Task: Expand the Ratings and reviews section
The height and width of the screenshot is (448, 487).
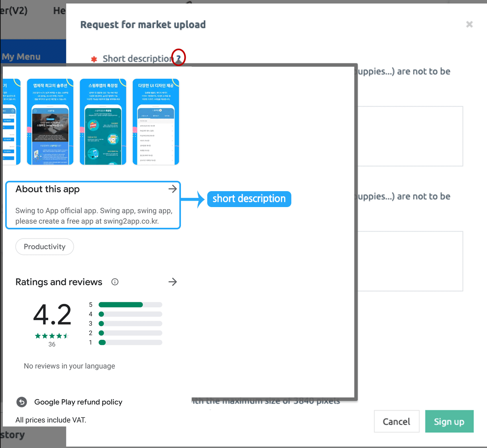Action: 173,282
